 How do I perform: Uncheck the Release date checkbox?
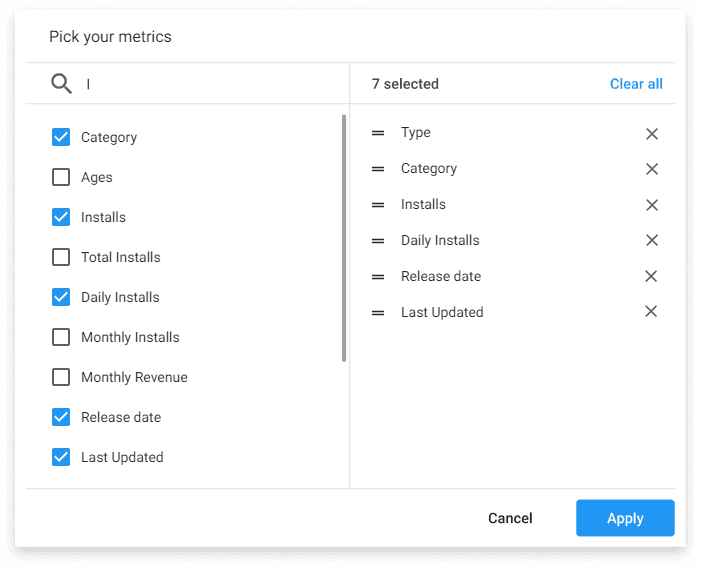click(x=61, y=417)
